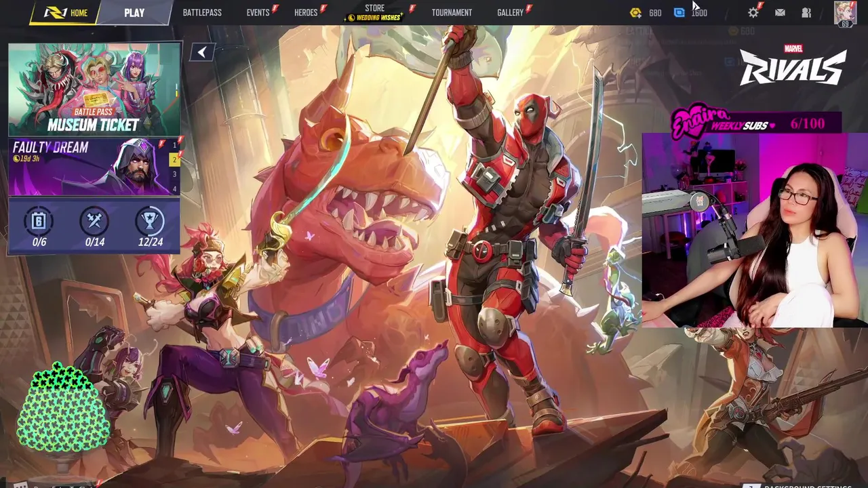This screenshot has height=488, width=868.
Task: Switch to banner page 1
Action: [x=174, y=145]
